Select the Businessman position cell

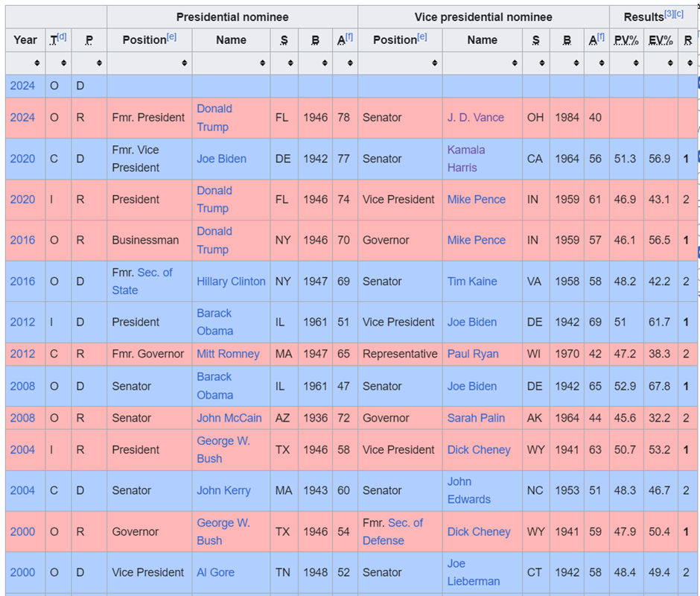(x=150, y=241)
